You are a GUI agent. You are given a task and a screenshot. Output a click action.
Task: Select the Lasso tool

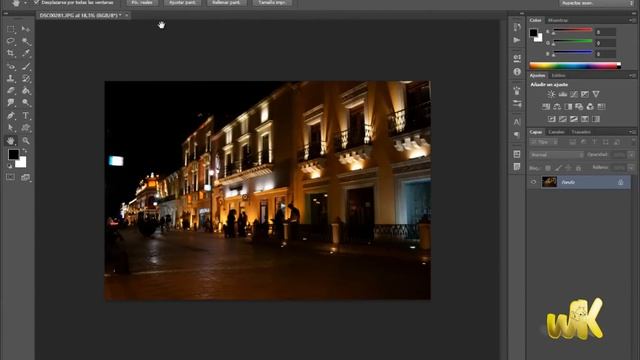tap(11, 41)
